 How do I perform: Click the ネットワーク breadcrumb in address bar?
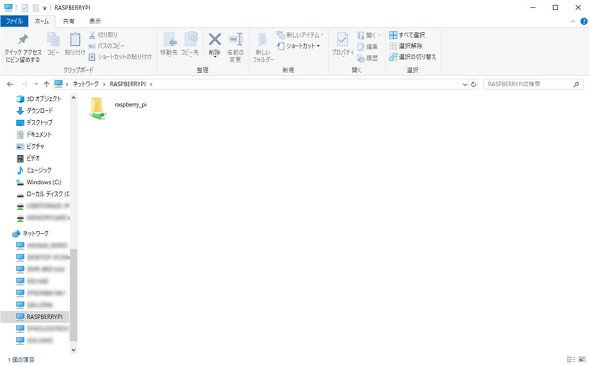pos(86,84)
